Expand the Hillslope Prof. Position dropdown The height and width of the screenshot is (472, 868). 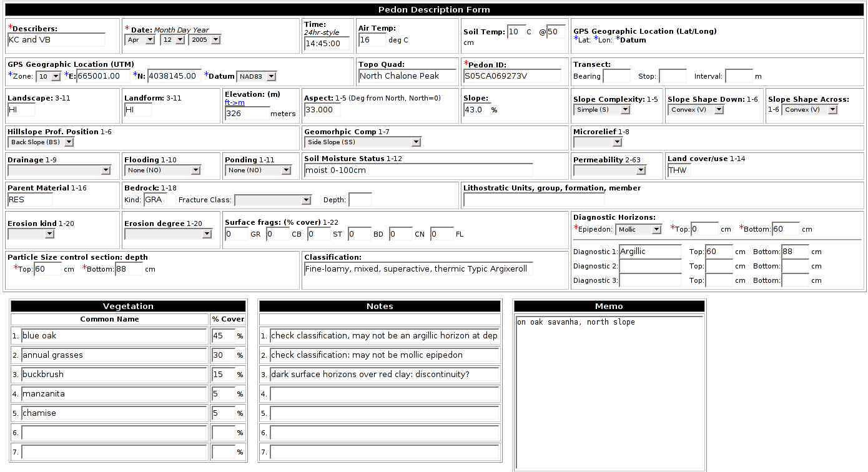[x=41, y=142]
